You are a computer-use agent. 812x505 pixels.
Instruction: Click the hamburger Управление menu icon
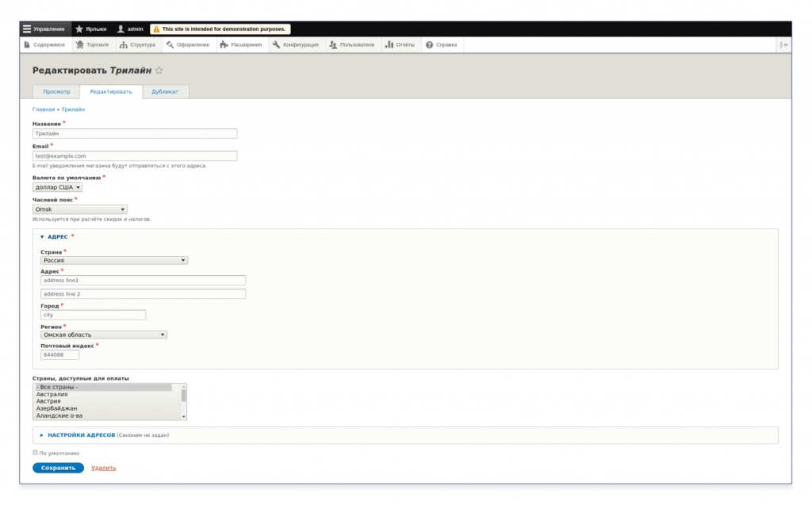pyautogui.click(x=27, y=29)
